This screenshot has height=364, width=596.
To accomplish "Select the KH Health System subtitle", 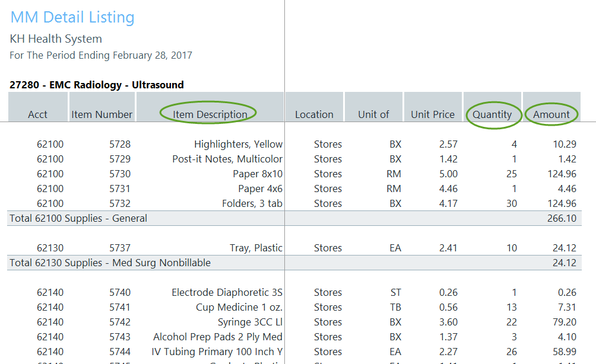I will click(x=56, y=39).
